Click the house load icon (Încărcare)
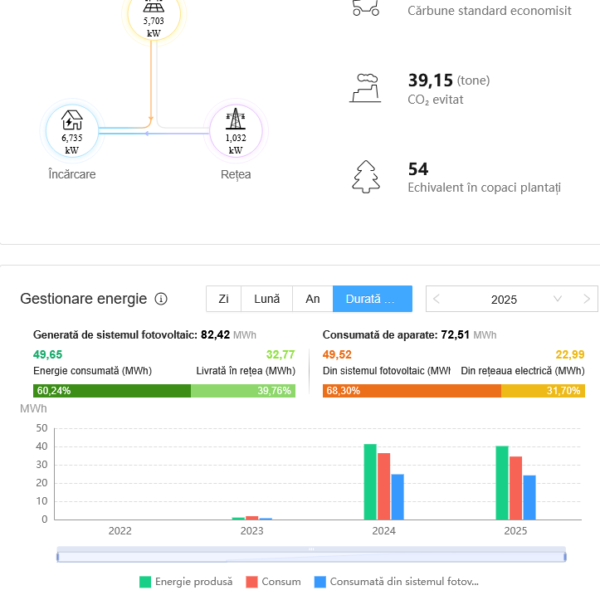 pos(72,130)
